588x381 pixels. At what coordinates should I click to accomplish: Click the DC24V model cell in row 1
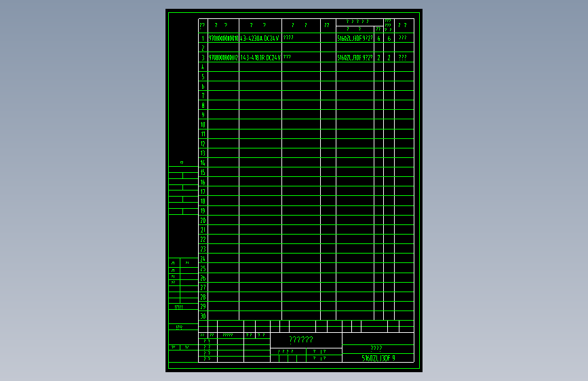point(260,38)
